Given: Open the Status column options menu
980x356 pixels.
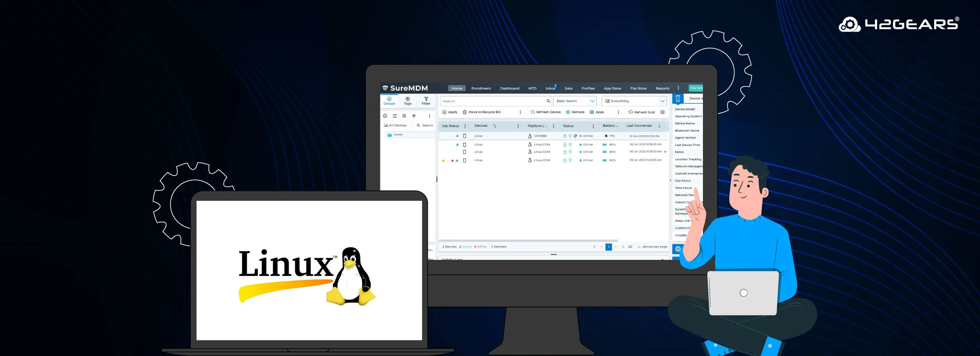Looking at the screenshot, I should 593,126.
